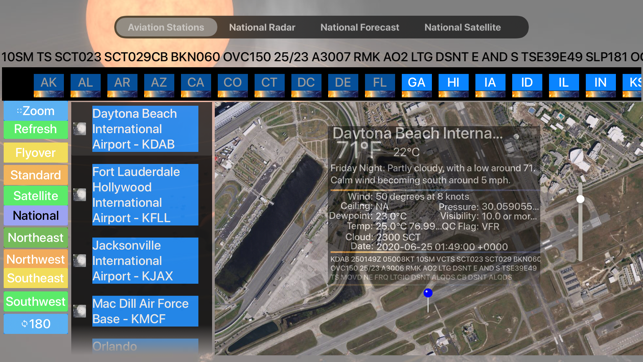Open the National Satellite tab
This screenshot has width=643, height=362.
(463, 27)
